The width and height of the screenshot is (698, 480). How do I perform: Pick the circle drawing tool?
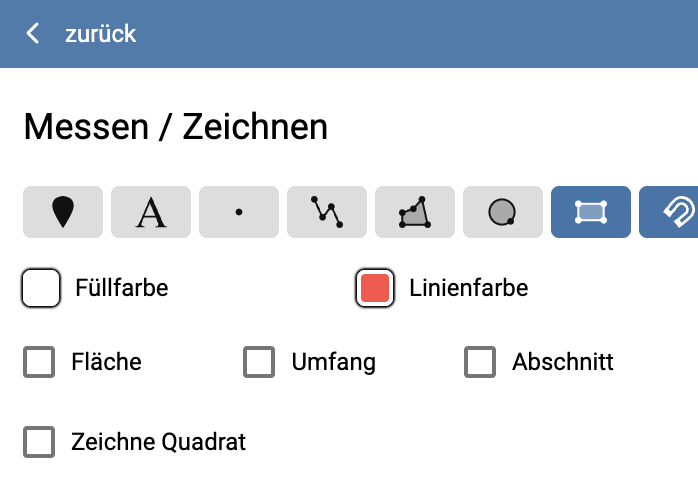[502, 212]
